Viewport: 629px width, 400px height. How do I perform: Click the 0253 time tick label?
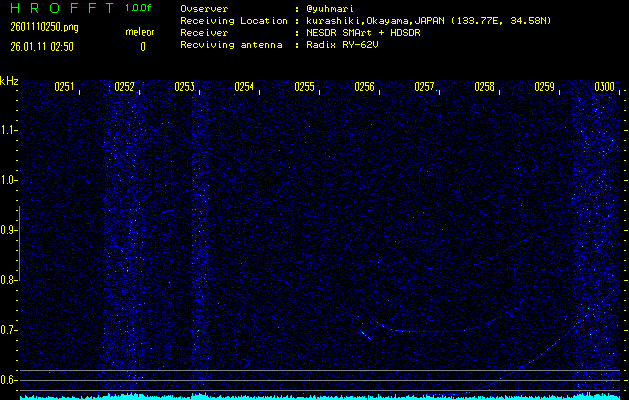click(184, 87)
